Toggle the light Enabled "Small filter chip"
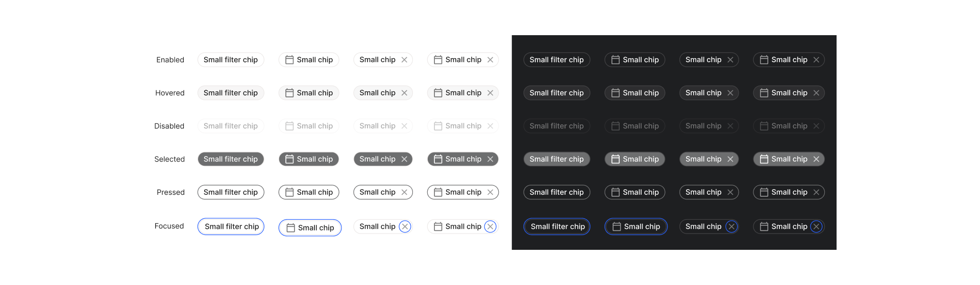 tap(231, 60)
